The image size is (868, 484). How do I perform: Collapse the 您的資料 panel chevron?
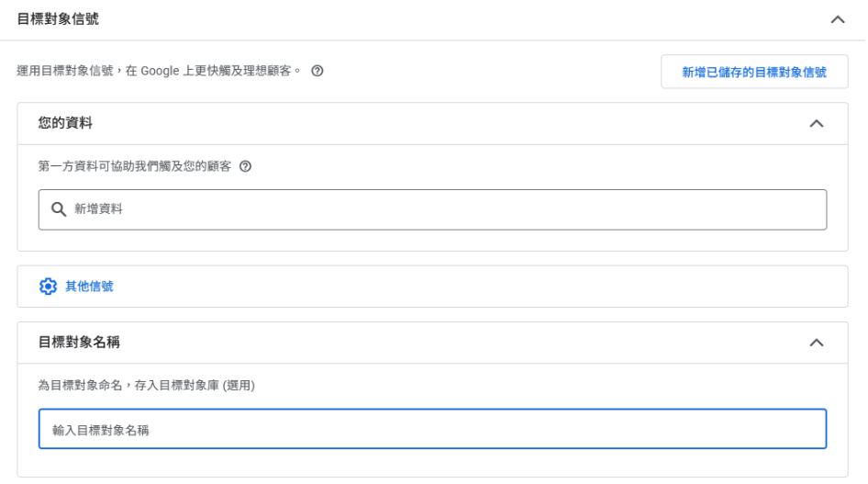coord(816,124)
